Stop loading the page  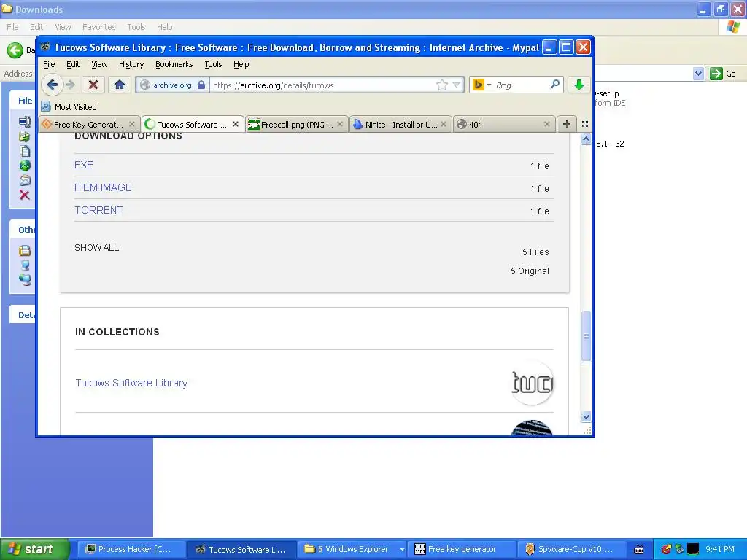pyautogui.click(x=93, y=85)
